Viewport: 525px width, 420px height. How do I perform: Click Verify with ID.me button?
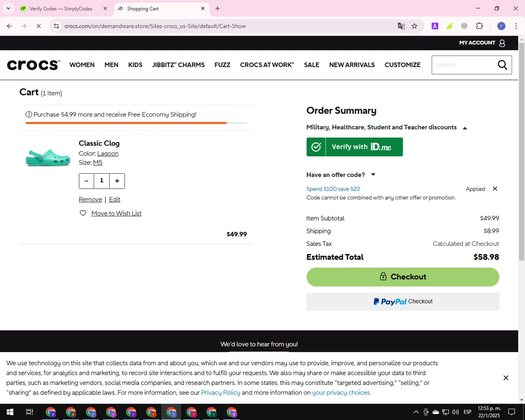click(355, 147)
